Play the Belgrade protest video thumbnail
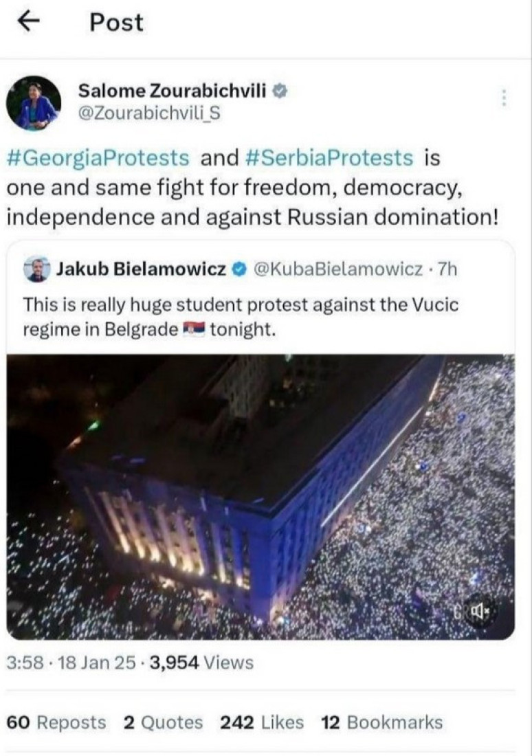532x756 pixels. [x=266, y=495]
